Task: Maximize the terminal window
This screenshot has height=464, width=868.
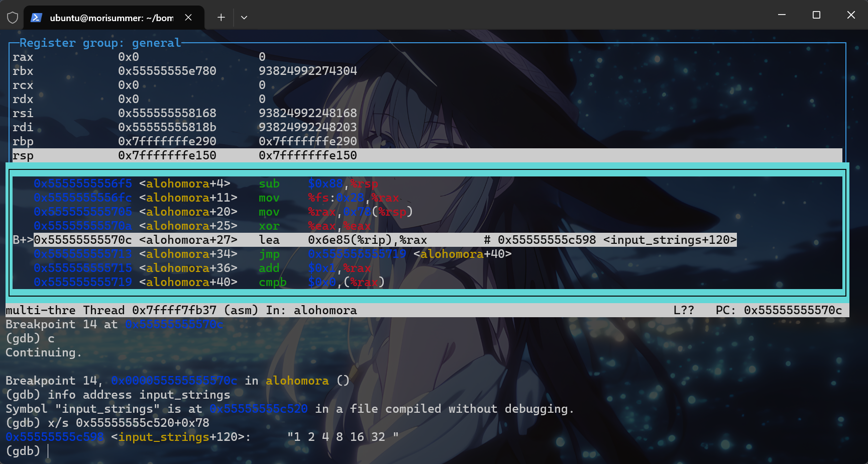Action: (816, 15)
